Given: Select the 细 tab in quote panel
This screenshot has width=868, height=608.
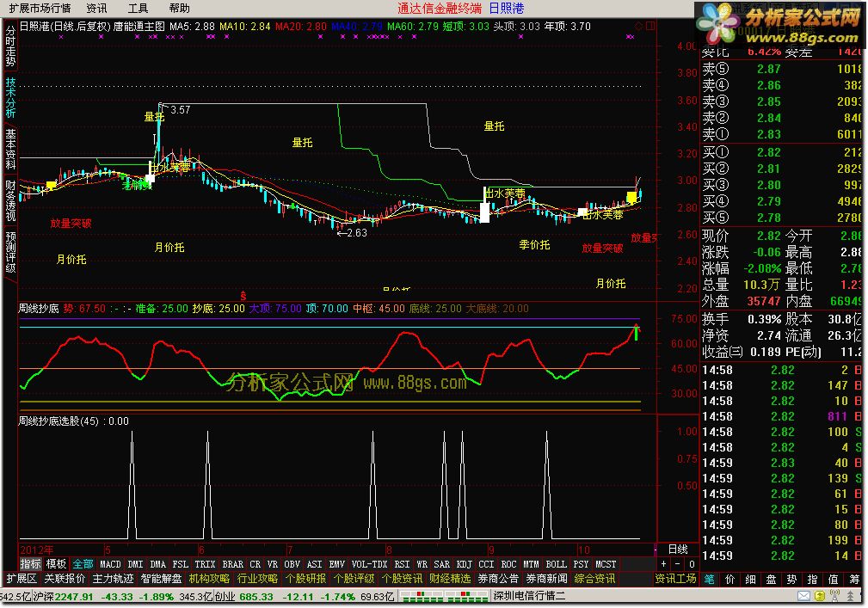Looking at the screenshot, I should (x=751, y=579).
